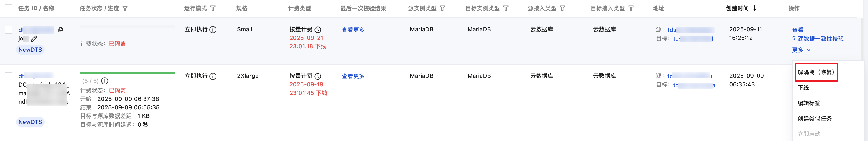Click clock icon beside 2Xlarge row billing
The height and width of the screenshot is (141, 868).
(x=318, y=76)
